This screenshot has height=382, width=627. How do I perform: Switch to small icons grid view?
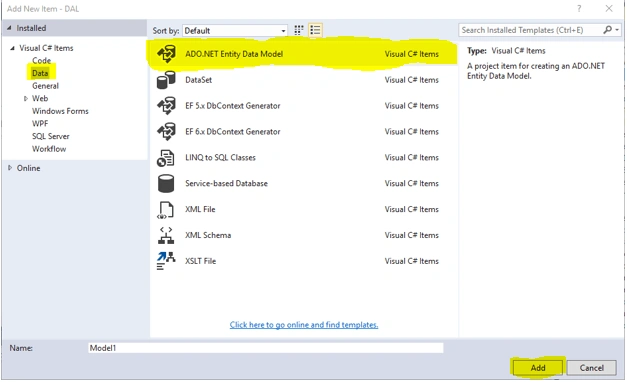pyautogui.click(x=299, y=30)
